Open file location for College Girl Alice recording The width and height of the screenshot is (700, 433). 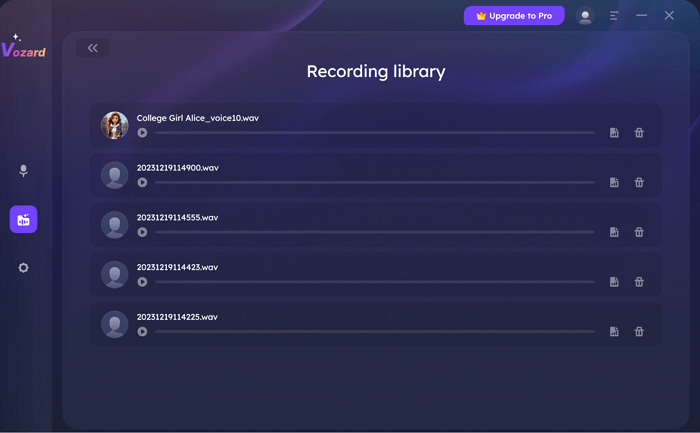tap(614, 133)
